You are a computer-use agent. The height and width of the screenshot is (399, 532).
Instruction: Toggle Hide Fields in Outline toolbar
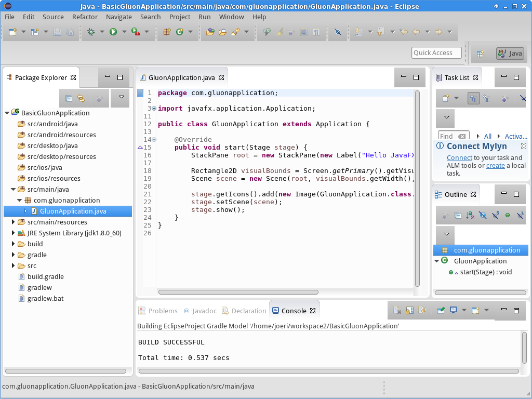(x=483, y=215)
